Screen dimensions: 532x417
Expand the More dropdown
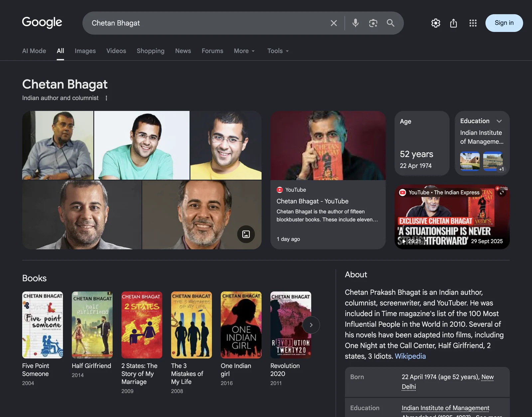tap(244, 51)
